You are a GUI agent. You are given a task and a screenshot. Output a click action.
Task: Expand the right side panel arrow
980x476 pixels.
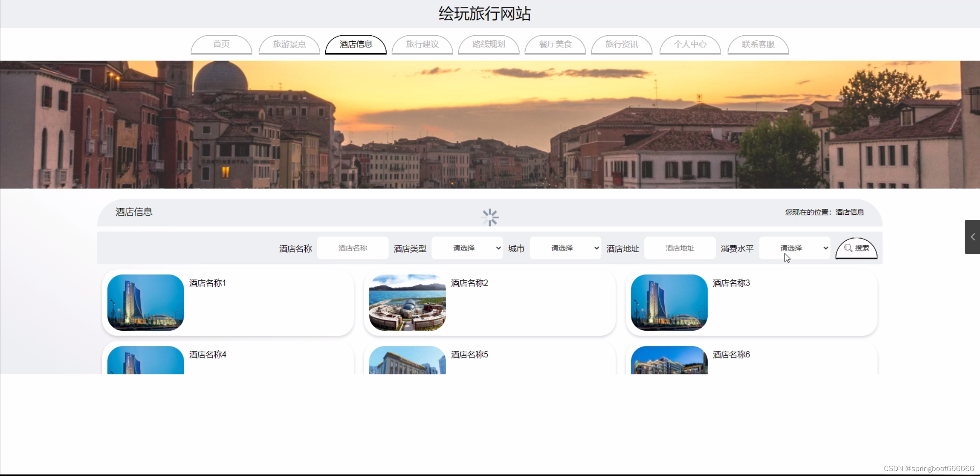click(972, 237)
